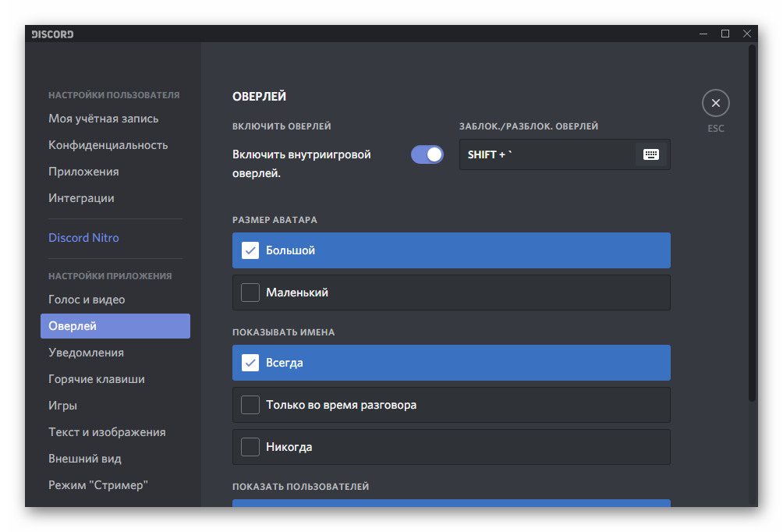Minimize the Discord window
The width and height of the screenshot is (783, 532).
703,34
